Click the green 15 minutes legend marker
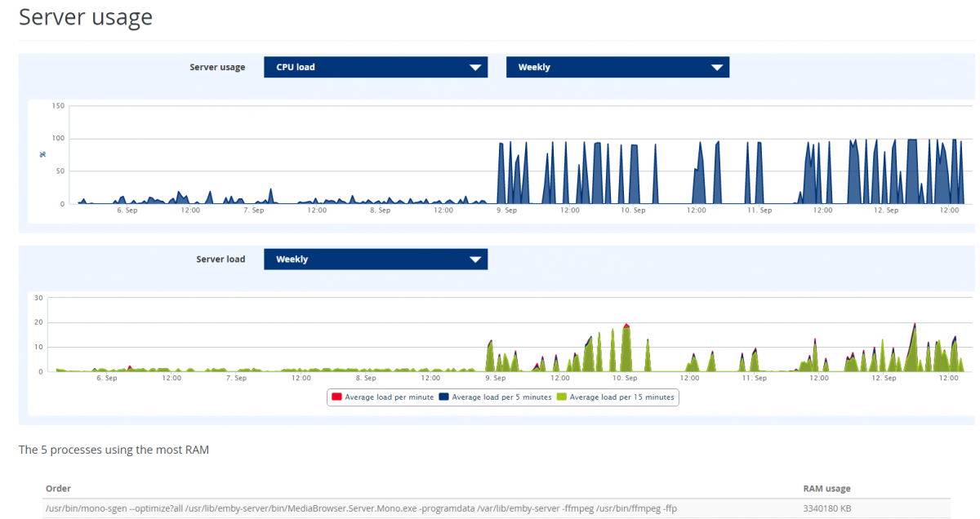 [561, 397]
